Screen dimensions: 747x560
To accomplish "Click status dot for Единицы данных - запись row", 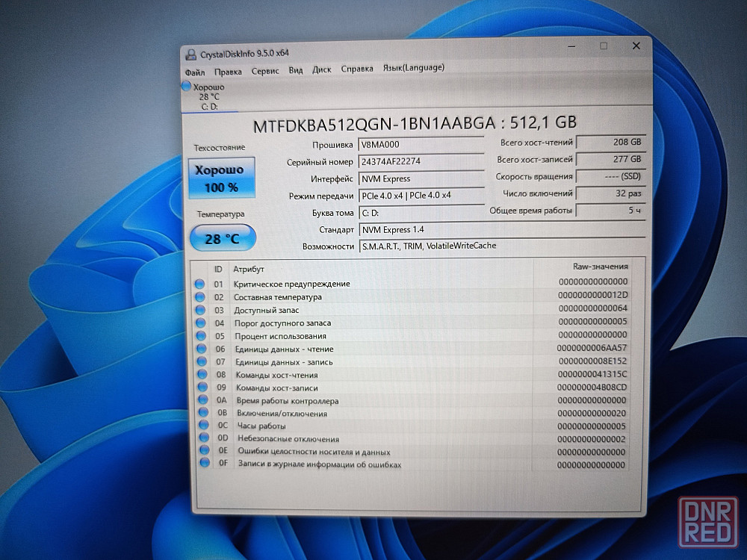I will (x=202, y=361).
